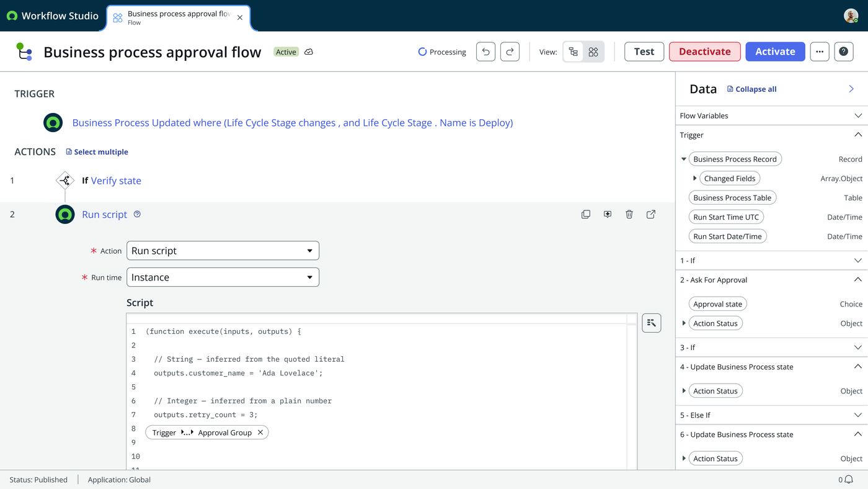The width and height of the screenshot is (868, 489).
Task: Remove the Trigger Approval Group data pill
Action: pos(260,433)
